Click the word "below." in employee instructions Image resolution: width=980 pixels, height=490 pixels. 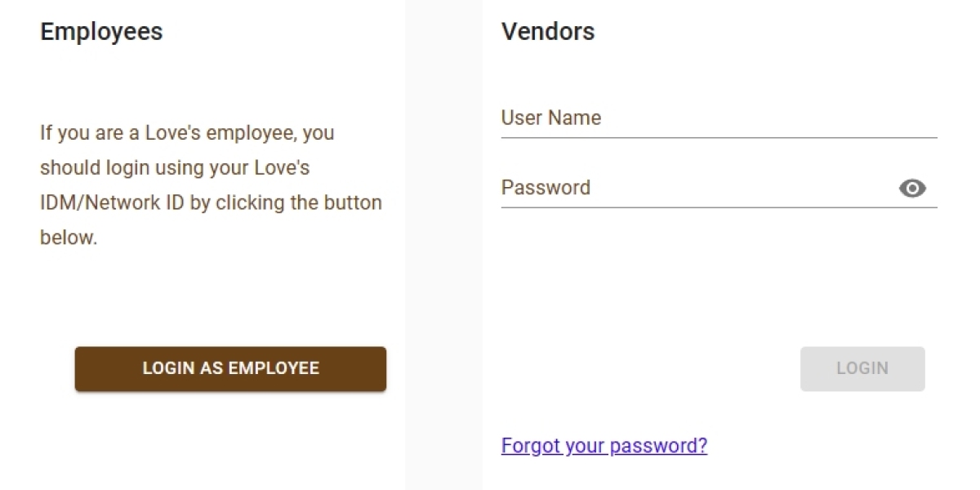tap(69, 238)
